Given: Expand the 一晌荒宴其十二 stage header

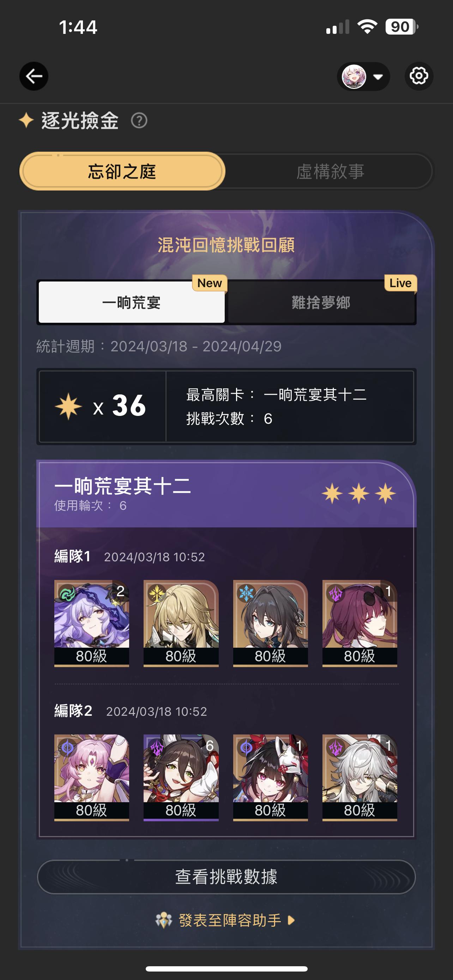Looking at the screenshot, I should pyautogui.click(x=226, y=494).
